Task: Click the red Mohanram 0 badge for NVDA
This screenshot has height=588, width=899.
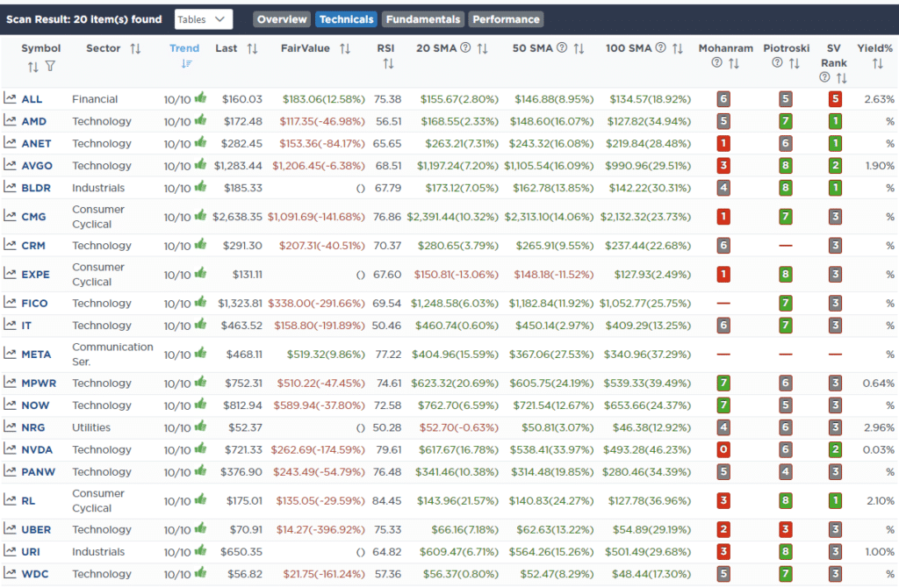Action: 723,450
